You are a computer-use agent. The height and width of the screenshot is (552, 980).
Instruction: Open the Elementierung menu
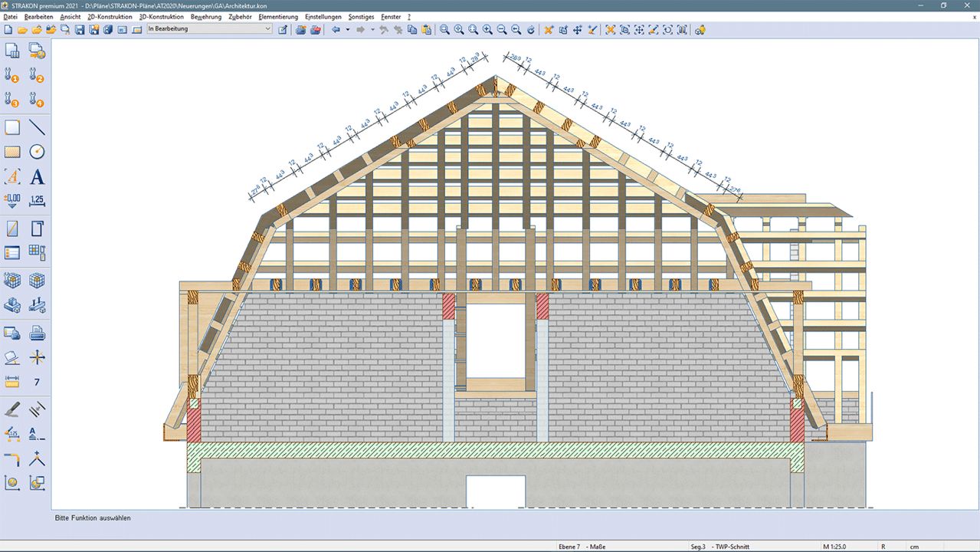coord(278,17)
